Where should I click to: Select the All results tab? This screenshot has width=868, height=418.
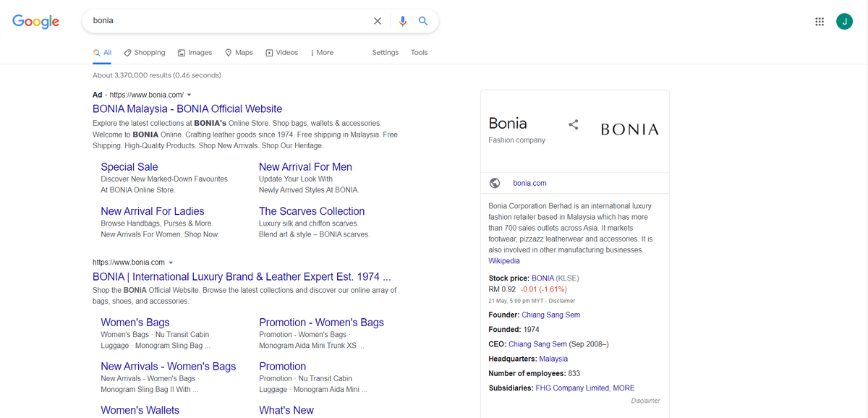(103, 53)
